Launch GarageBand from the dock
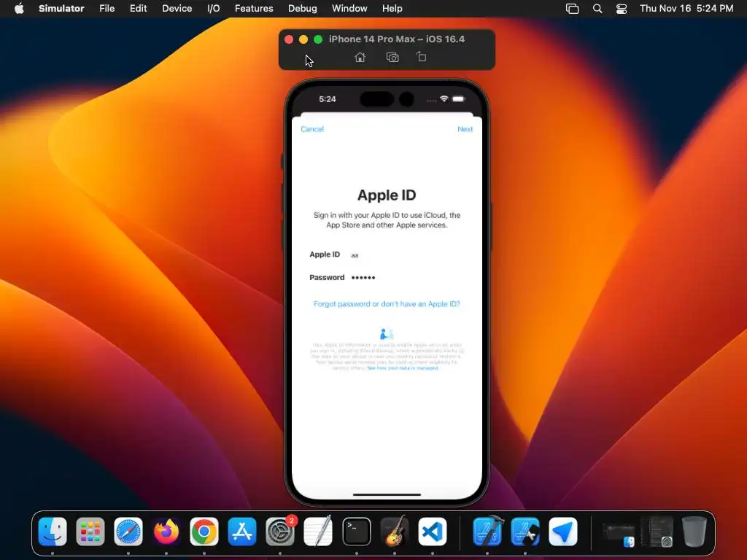The width and height of the screenshot is (747, 560). [x=395, y=532]
